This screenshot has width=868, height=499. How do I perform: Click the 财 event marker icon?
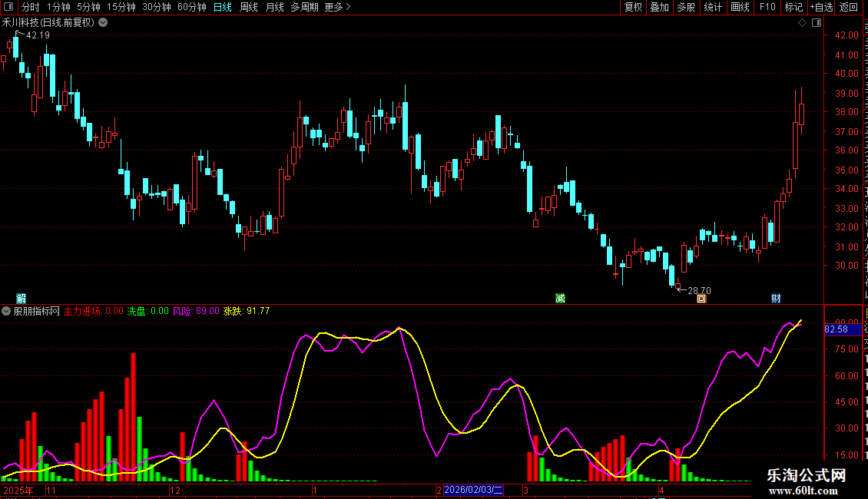[776, 299]
